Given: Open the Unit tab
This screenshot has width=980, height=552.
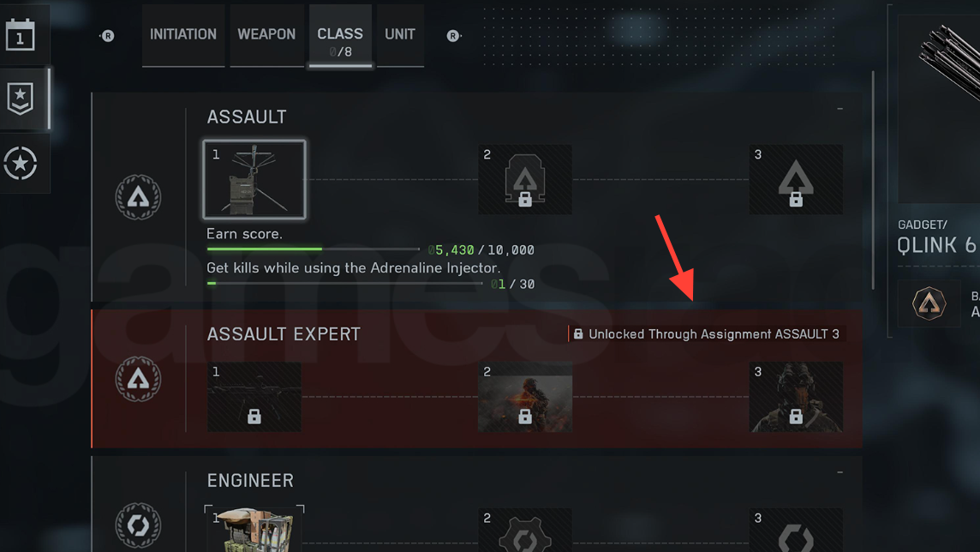Looking at the screenshot, I should pyautogui.click(x=400, y=35).
